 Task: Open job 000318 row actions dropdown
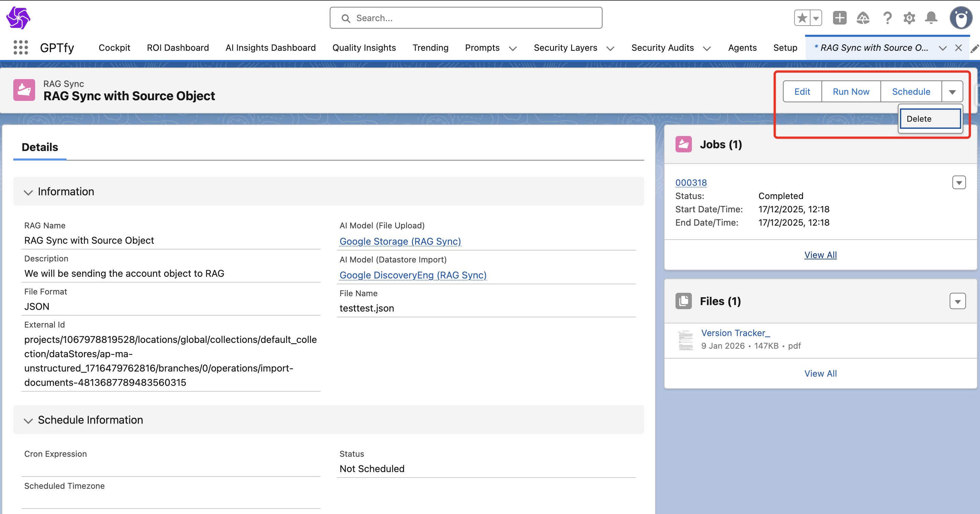click(x=959, y=182)
